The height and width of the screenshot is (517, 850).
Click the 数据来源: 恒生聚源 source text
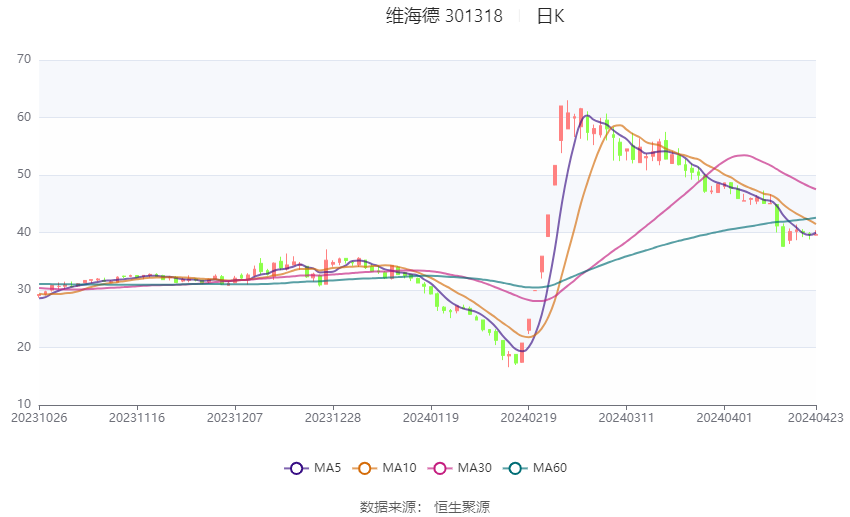tap(425, 507)
